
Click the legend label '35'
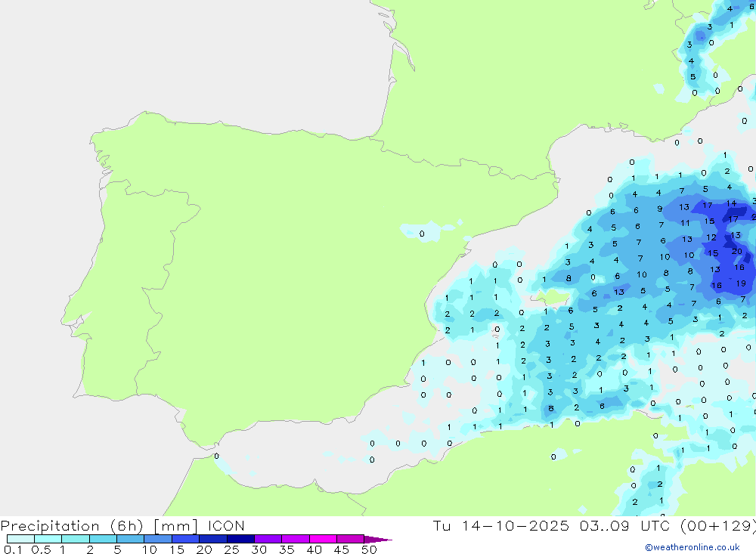(287, 549)
